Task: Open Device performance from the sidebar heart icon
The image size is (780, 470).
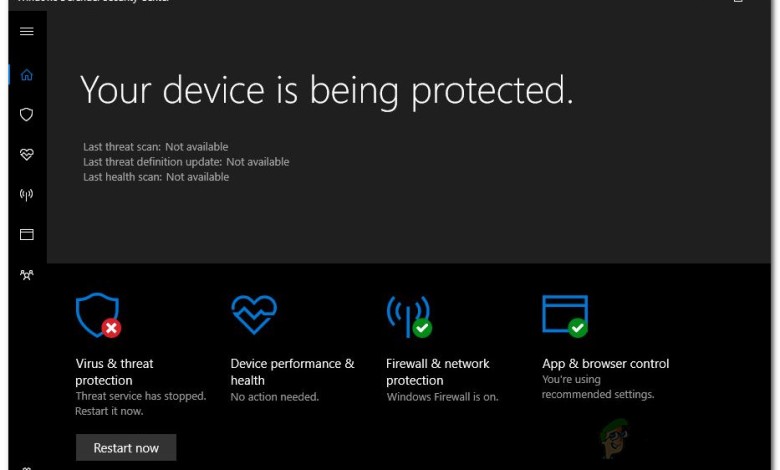Action: 27,155
